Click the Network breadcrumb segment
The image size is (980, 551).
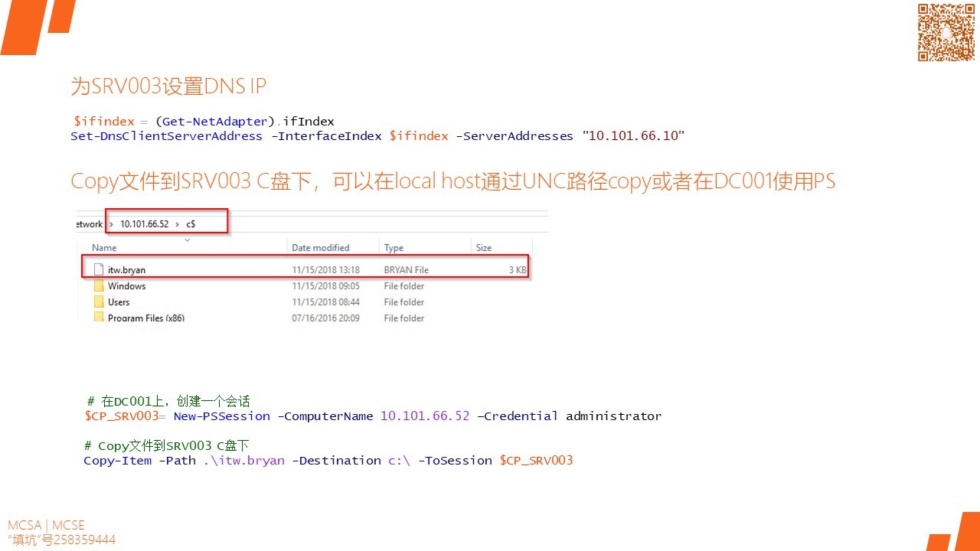(90, 224)
